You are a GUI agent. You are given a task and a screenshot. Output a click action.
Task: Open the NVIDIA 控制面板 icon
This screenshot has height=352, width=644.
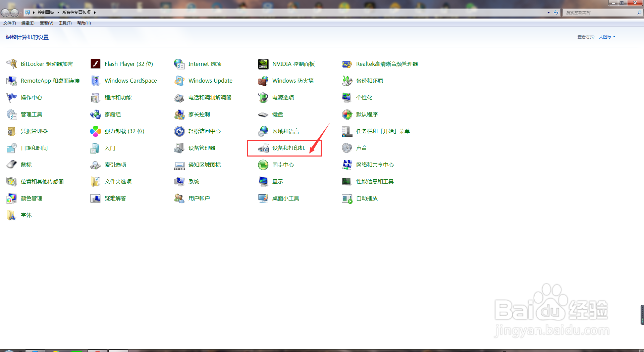(263, 64)
